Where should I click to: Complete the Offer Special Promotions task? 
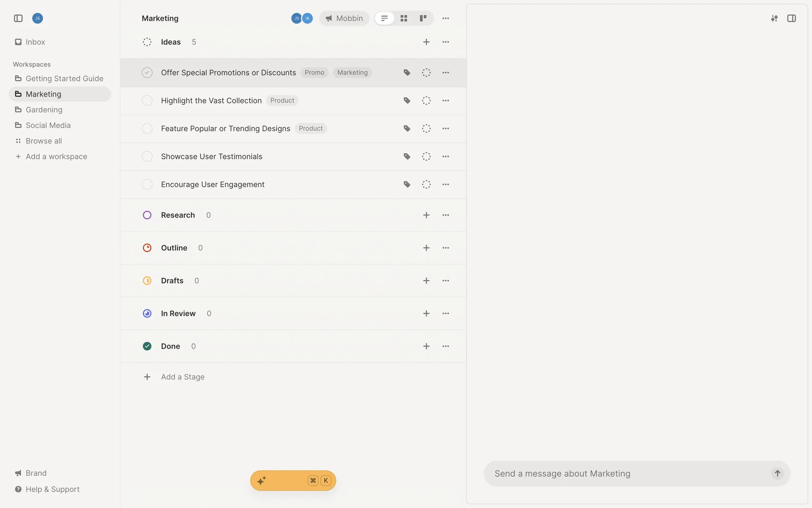click(x=147, y=73)
